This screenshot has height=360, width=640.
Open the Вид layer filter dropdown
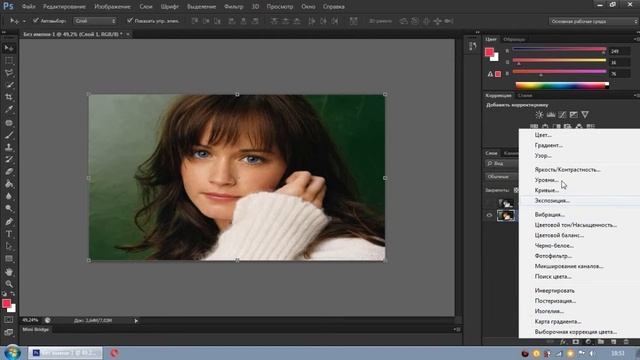(502, 164)
